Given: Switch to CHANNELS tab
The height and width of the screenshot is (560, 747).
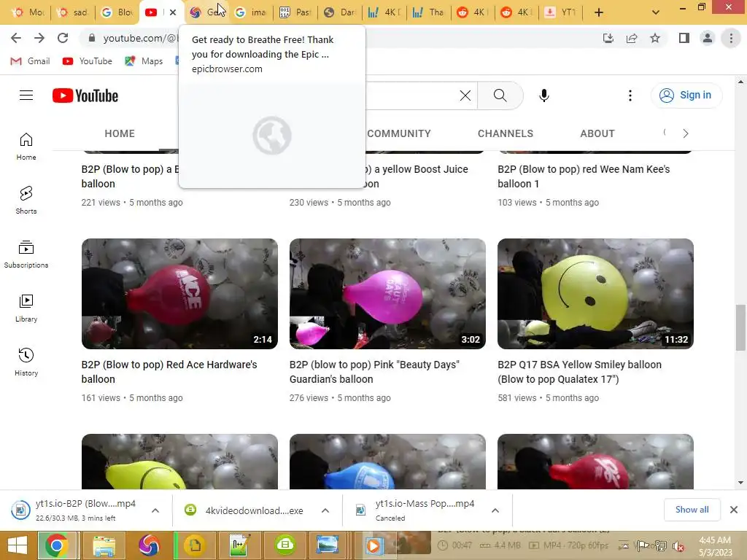Looking at the screenshot, I should pos(506,134).
